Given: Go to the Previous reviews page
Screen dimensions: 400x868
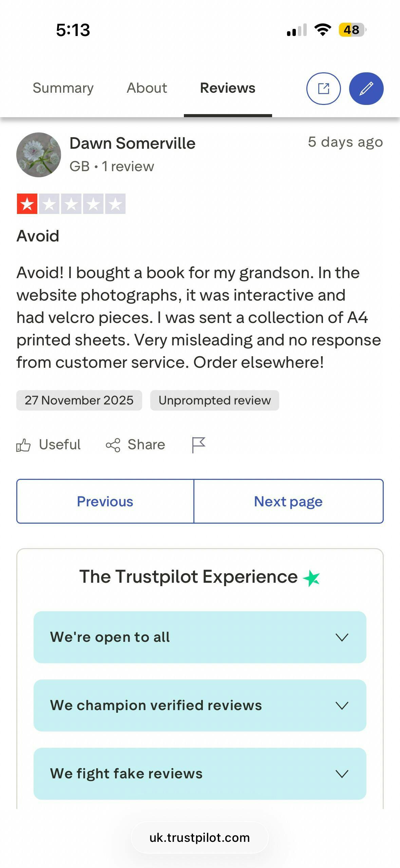Looking at the screenshot, I should coord(105,501).
